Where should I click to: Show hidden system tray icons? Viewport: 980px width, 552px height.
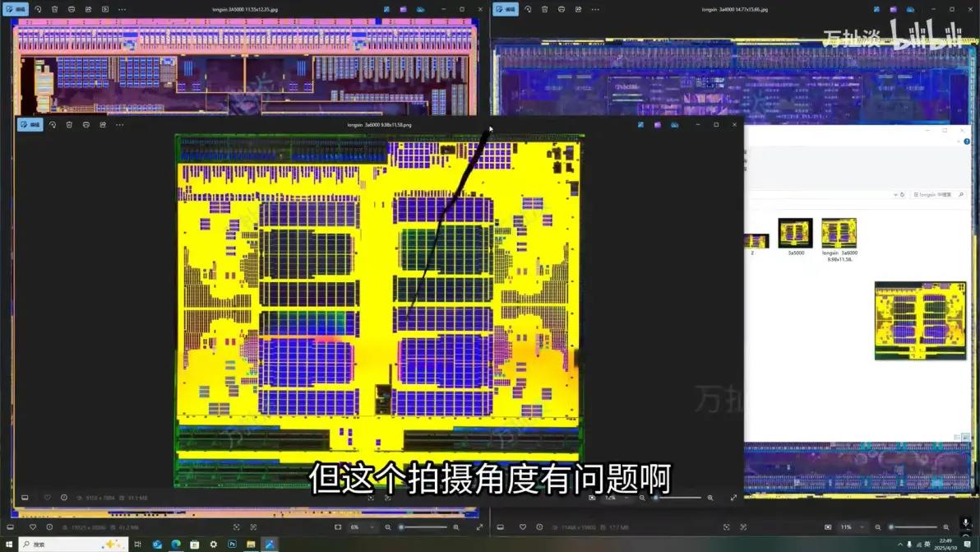900,545
